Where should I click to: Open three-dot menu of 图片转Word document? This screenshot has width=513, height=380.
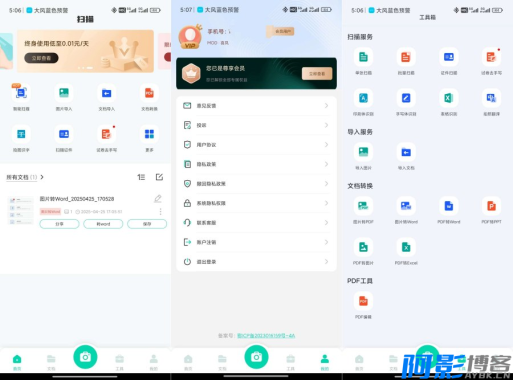tap(160, 211)
